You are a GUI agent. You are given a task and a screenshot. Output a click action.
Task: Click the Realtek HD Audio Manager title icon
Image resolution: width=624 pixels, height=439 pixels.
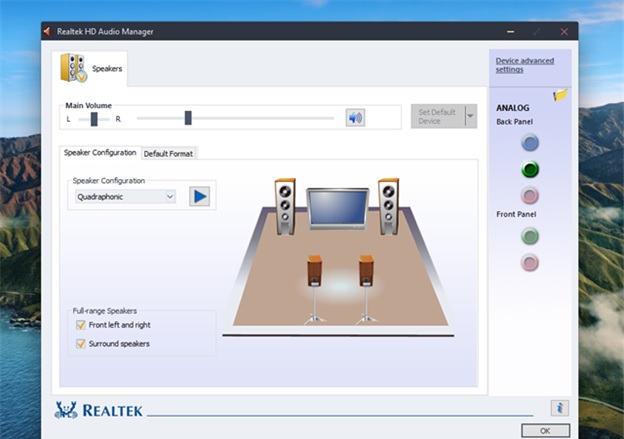point(47,31)
